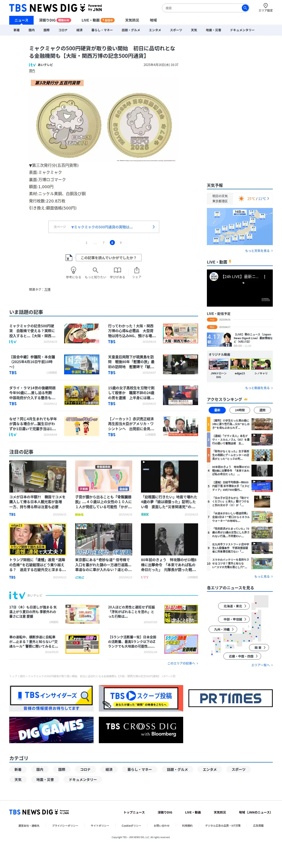This screenshot has height=868, width=282.
Task: Open the 地域 tab
Action: (153, 20)
